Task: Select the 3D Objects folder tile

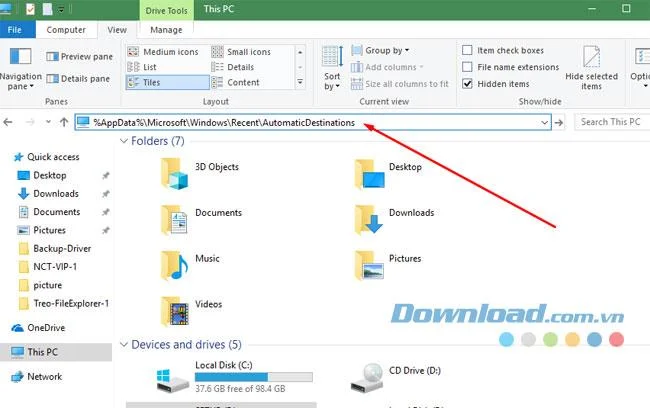Action: pos(200,174)
